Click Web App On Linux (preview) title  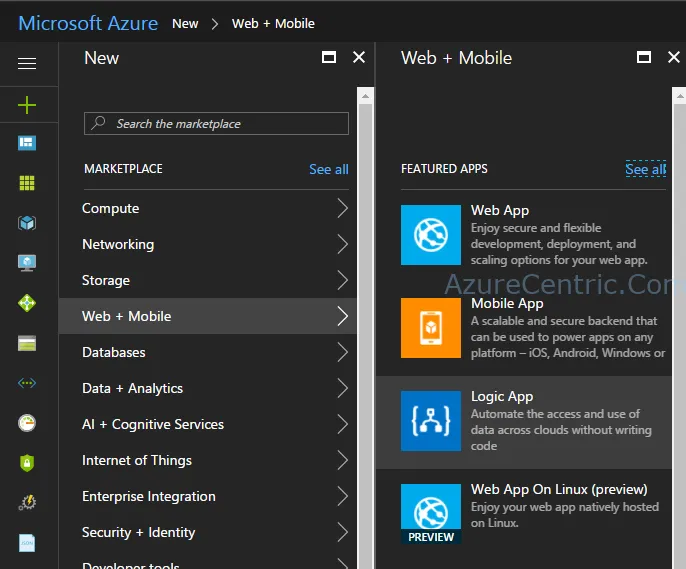coord(559,489)
